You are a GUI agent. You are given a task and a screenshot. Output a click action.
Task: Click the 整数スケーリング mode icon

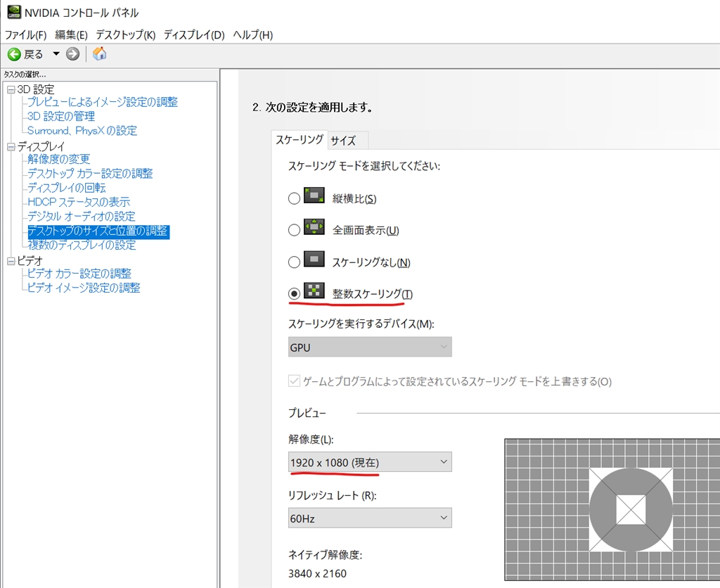[x=314, y=290]
